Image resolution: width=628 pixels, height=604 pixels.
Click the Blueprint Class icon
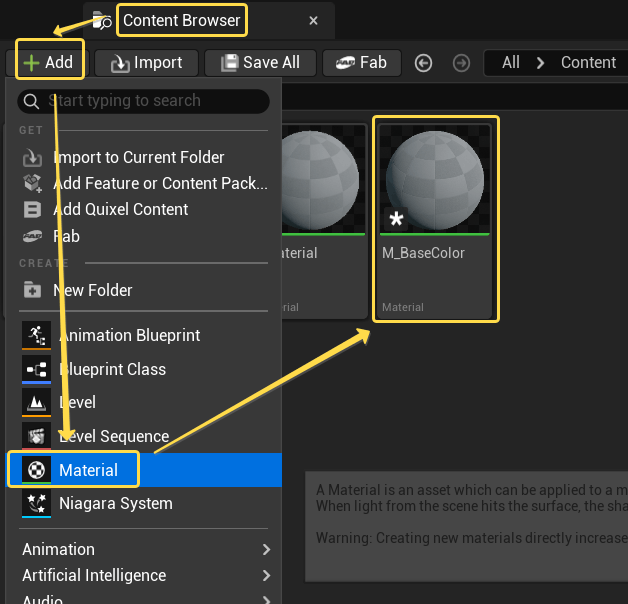coord(36,369)
